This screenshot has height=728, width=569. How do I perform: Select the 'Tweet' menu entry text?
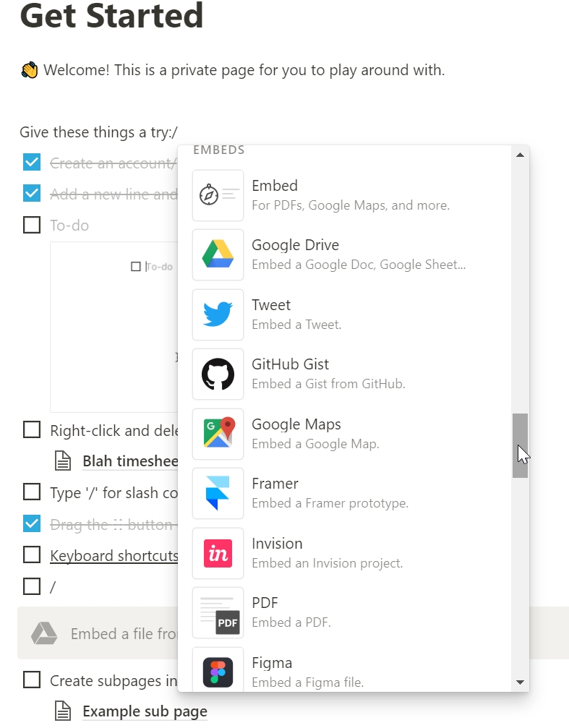tap(271, 305)
